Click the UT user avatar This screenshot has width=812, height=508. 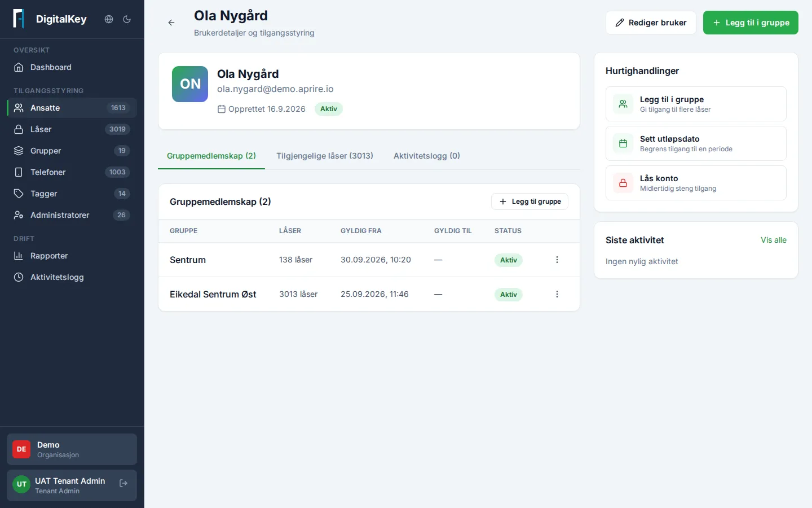[x=21, y=484]
